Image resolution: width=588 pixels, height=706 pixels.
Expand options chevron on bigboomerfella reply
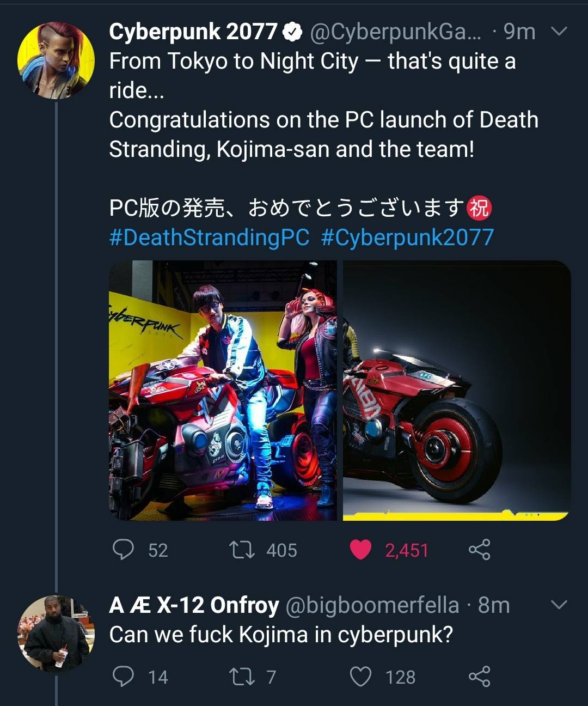[559, 605]
